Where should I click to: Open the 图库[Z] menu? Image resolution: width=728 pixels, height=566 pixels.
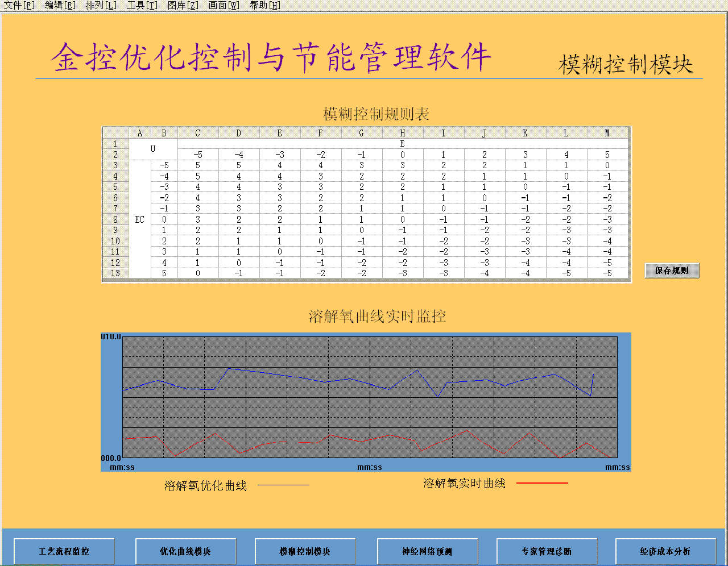tap(183, 6)
